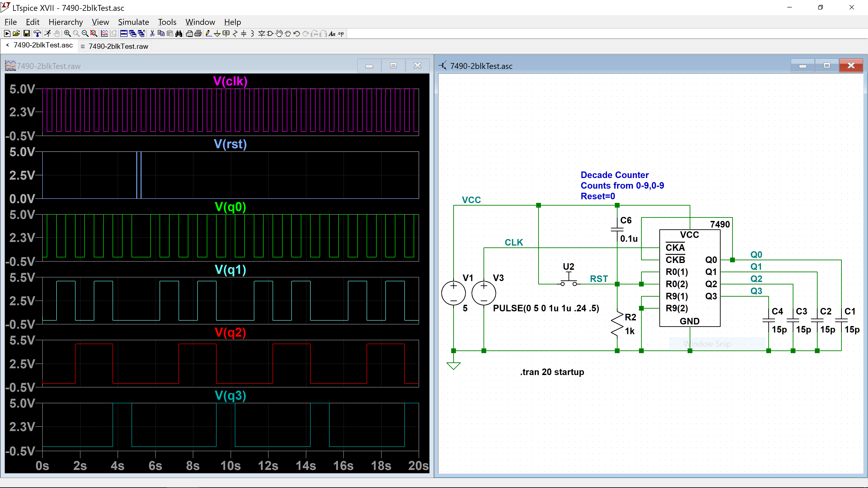Minimize the waveform .raw window

coord(369,65)
